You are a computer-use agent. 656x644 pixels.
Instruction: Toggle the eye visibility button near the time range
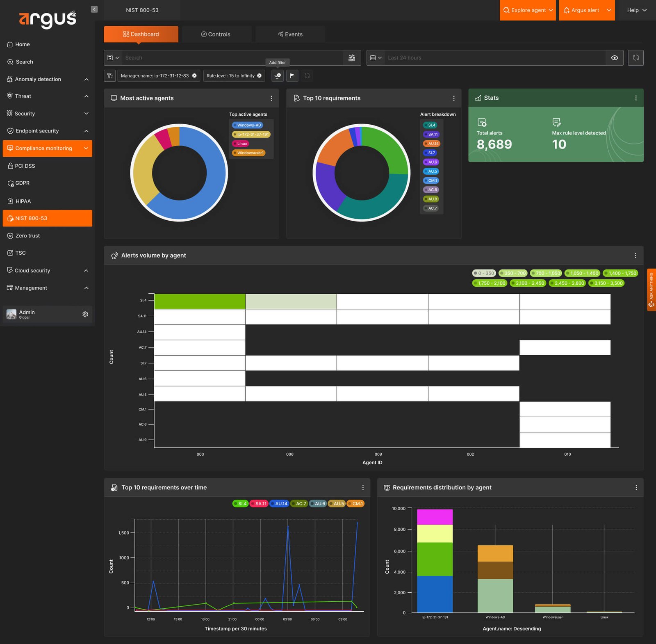click(615, 58)
